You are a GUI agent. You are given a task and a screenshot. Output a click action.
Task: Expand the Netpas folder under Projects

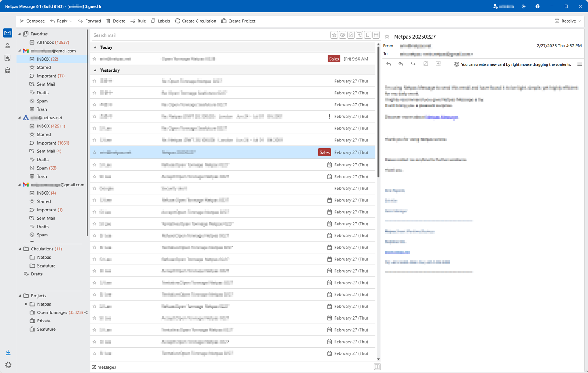tap(26, 304)
